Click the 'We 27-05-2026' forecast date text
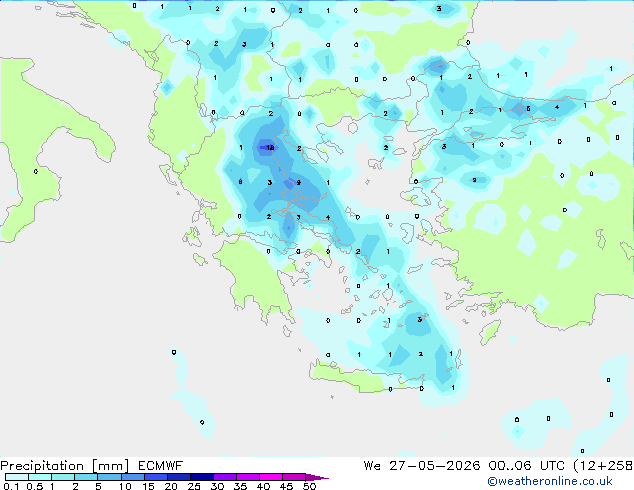634x490 pixels. pyautogui.click(x=422, y=466)
